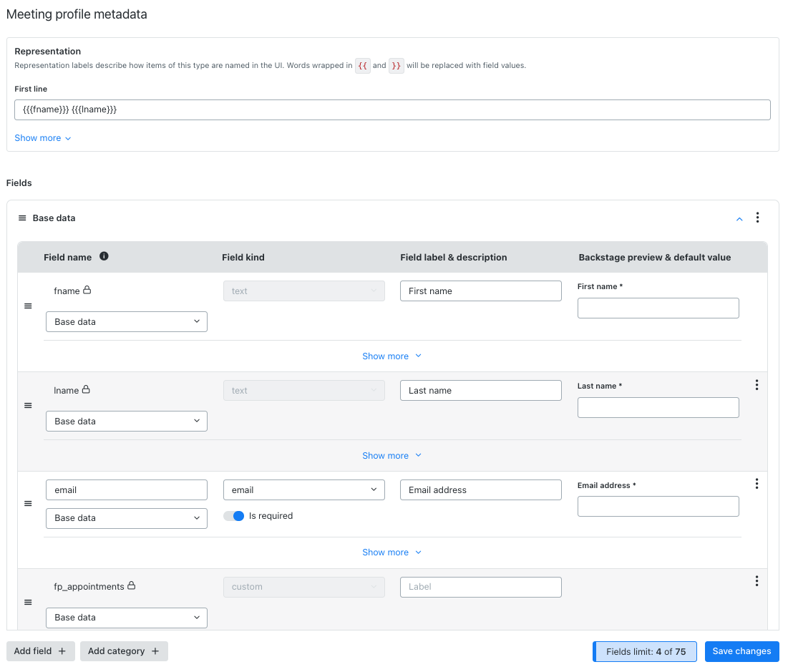Image resolution: width=788 pixels, height=672 pixels.
Task: Open category dropdown for email field
Action: click(127, 518)
